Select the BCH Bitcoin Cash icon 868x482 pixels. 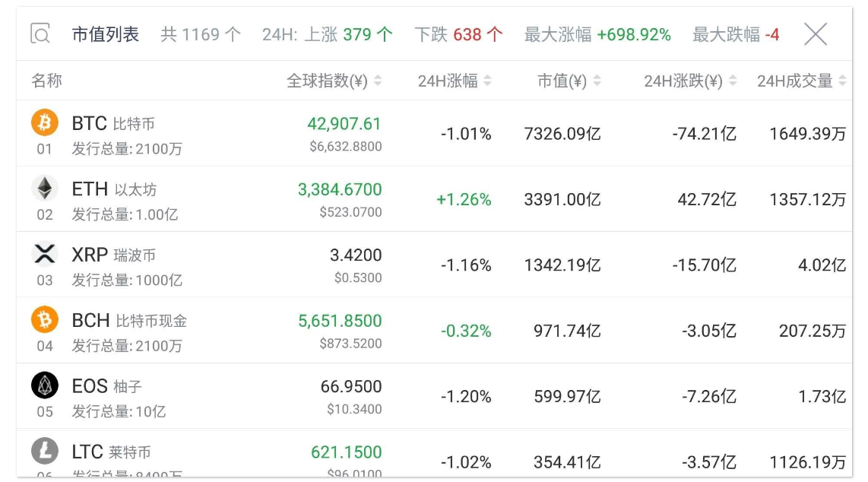click(x=45, y=320)
